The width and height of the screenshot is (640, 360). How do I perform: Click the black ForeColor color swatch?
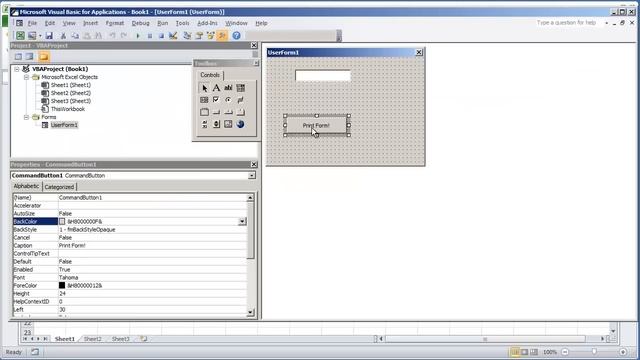pyautogui.click(x=62, y=285)
